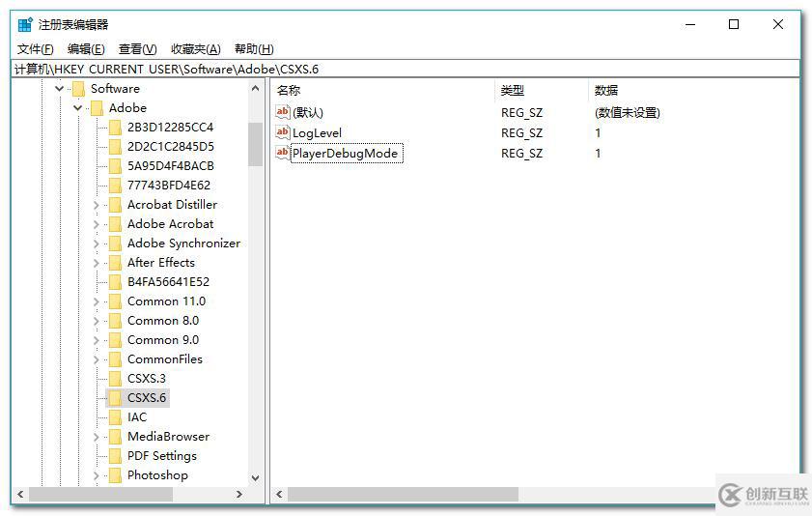Screen dimensions: 812x516
Task: Select the PDF Settings key label
Action: (162, 456)
